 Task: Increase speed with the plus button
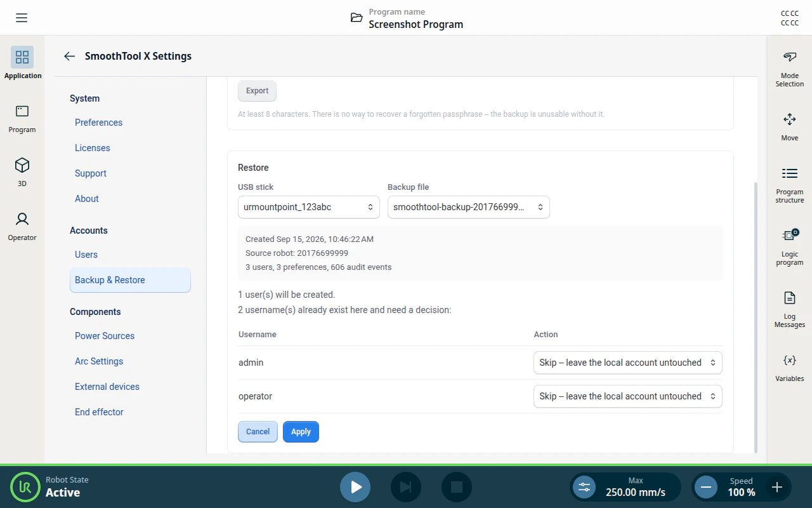pos(777,487)
